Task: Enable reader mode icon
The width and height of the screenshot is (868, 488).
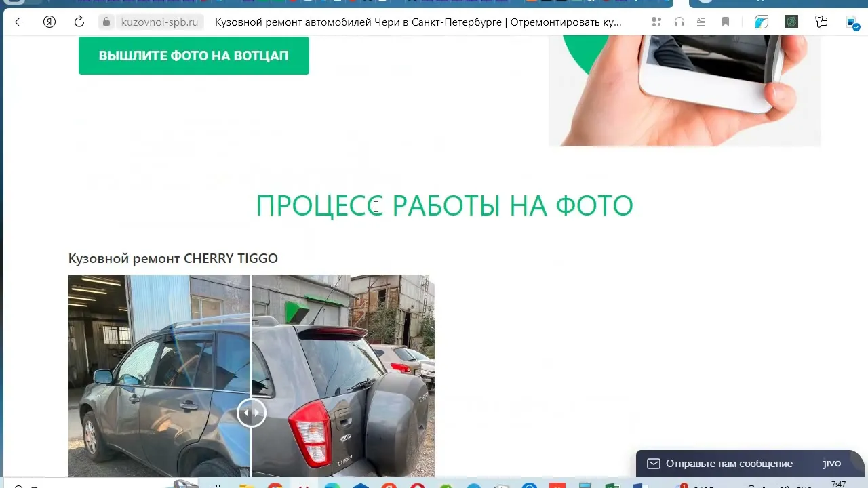Action: point(702,22)
